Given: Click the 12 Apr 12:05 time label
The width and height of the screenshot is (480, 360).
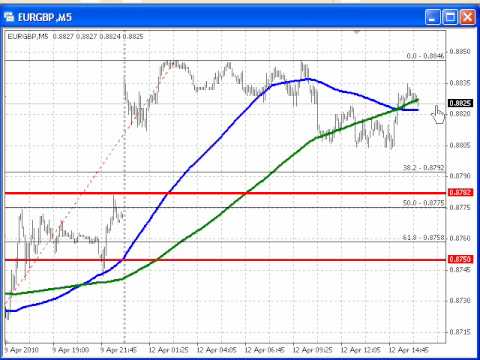Looking at the screenshot, I should (x=360, y=350).
